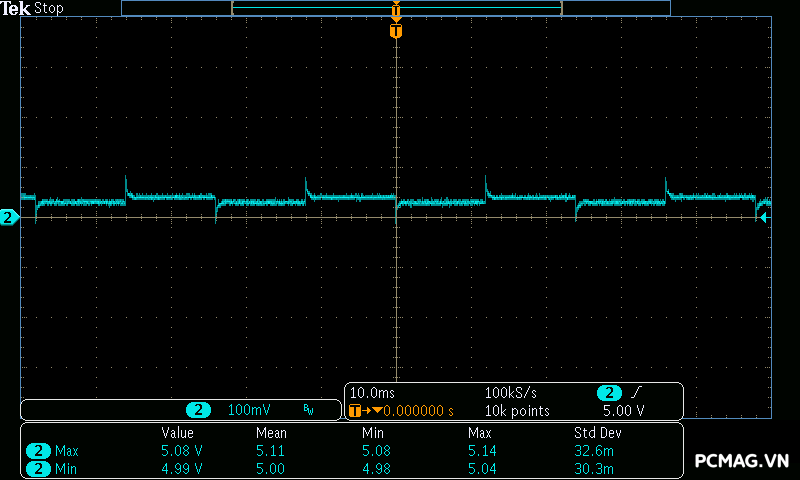Click the 10.0ms horizontal timebase readout
Viewport: 800px width, 480px height.
pyautogui.click(x=374, y=393)
